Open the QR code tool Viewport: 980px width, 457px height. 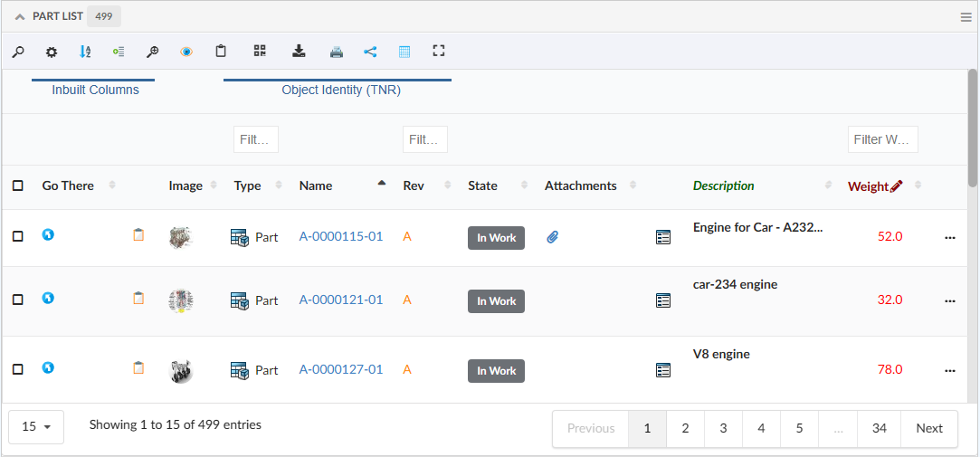[260, 52]
